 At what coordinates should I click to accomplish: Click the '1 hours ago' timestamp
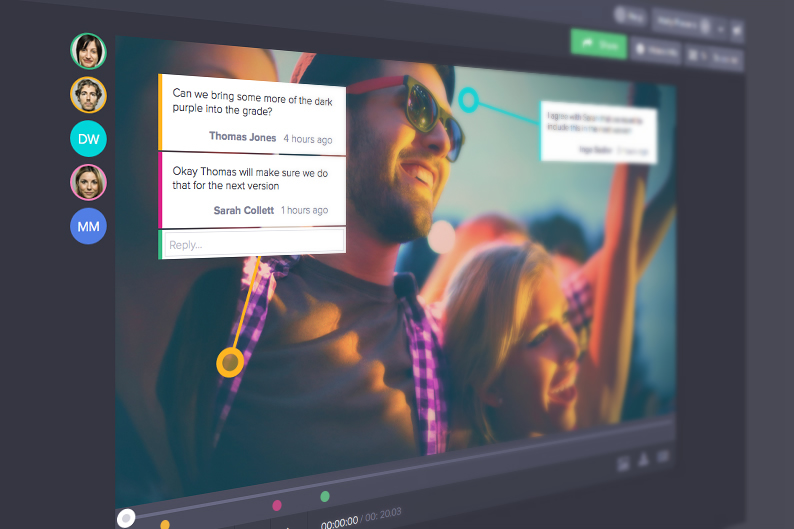click(304, 210)
